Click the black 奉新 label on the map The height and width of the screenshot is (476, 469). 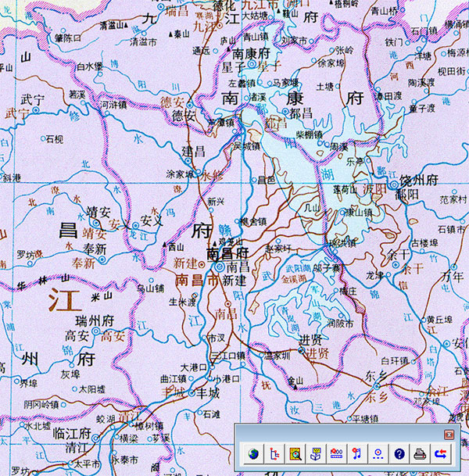pos(95,249)
